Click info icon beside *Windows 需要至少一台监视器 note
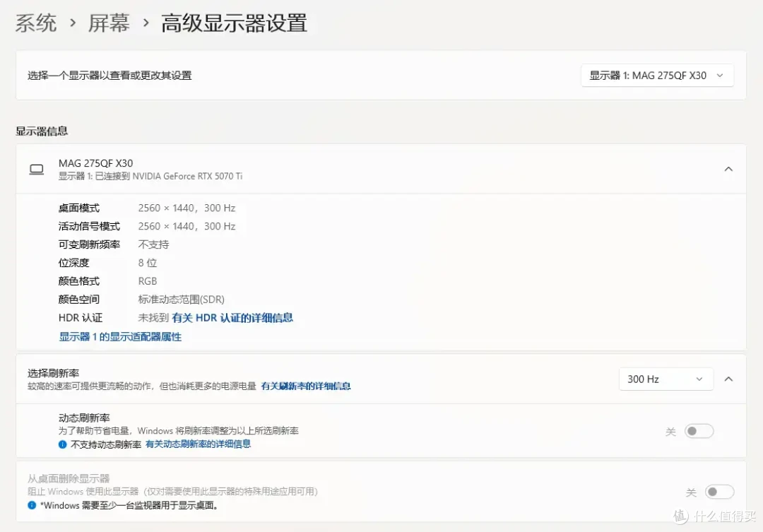The height and width of the screenshot is (532, 763). (x=32, y=505)
